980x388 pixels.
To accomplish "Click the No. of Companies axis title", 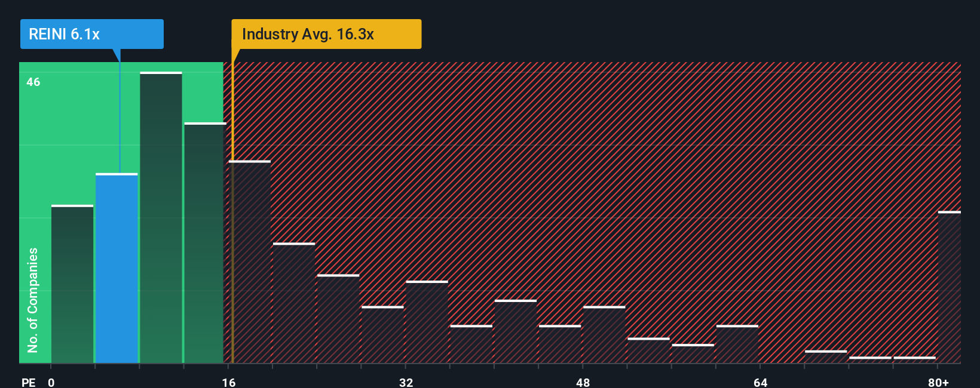I will click(x=33, y=300).
